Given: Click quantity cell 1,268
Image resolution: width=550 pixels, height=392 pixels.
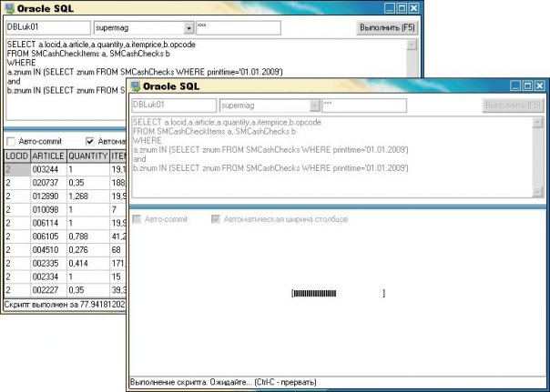Looking at the screenshot, I should (x=88, y=196).
